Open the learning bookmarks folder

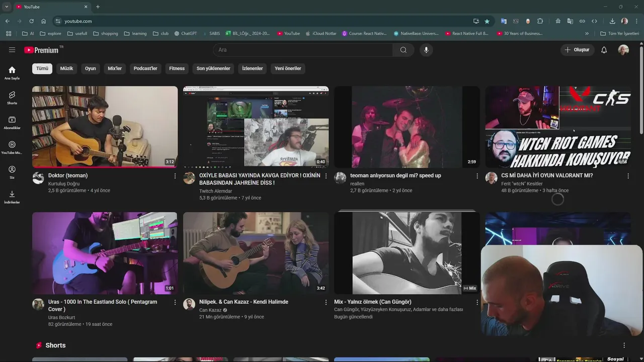pyautogui.click(x=135, y=34)
